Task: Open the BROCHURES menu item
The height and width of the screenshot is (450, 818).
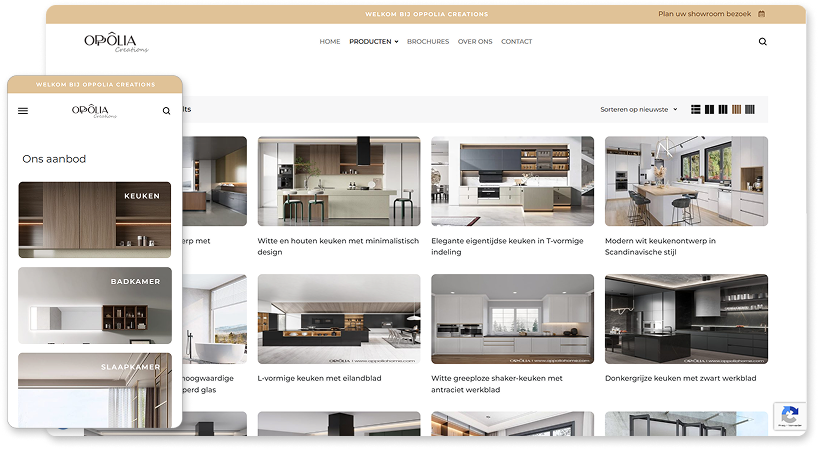Action: [x=428, y=42]
